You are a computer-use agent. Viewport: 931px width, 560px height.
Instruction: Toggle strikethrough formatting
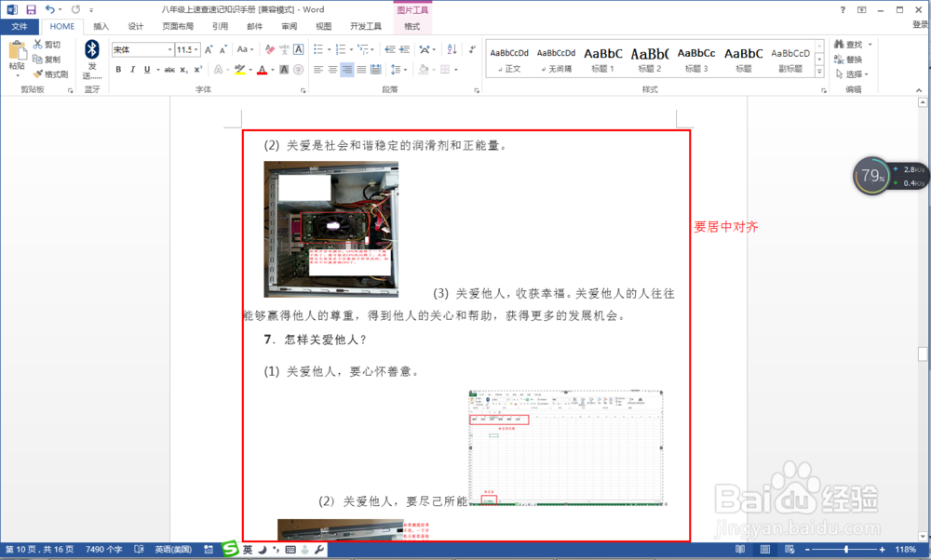[169, 71]
